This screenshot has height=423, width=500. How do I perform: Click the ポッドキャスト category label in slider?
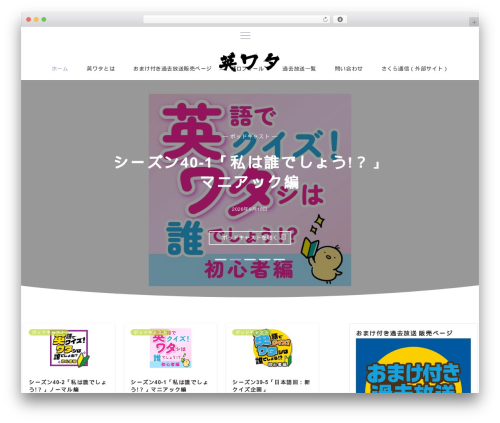pyautogui.click(x=250, y=136)
